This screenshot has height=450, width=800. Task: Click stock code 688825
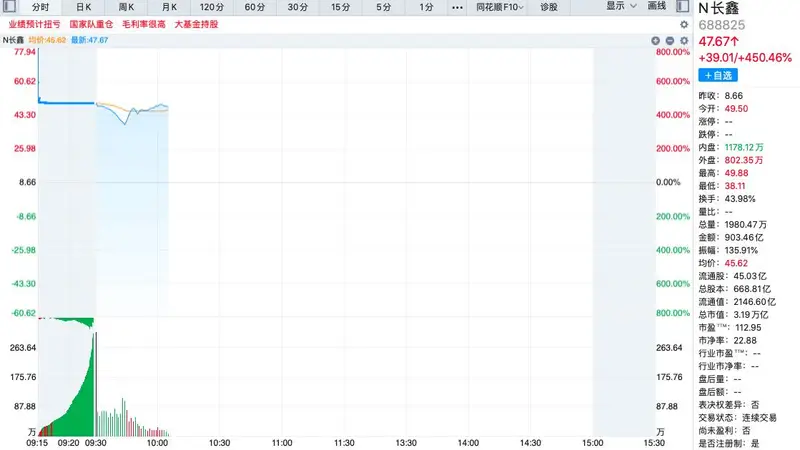(721, 25)
